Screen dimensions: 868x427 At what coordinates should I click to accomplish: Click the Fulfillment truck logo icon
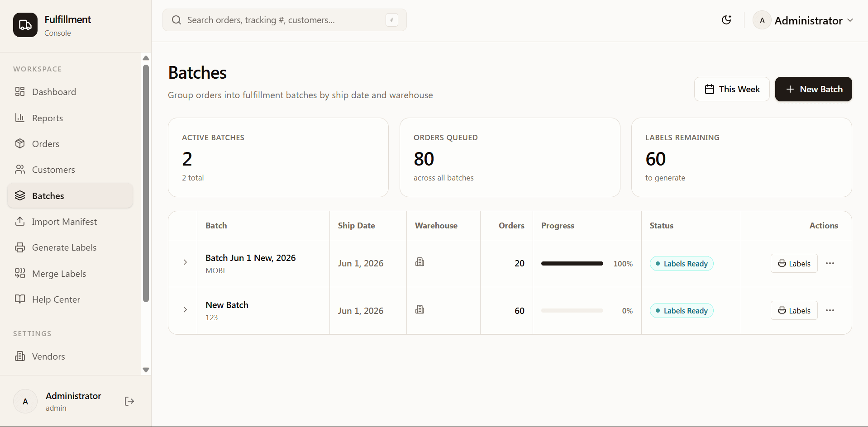click(x=25, y=25)
